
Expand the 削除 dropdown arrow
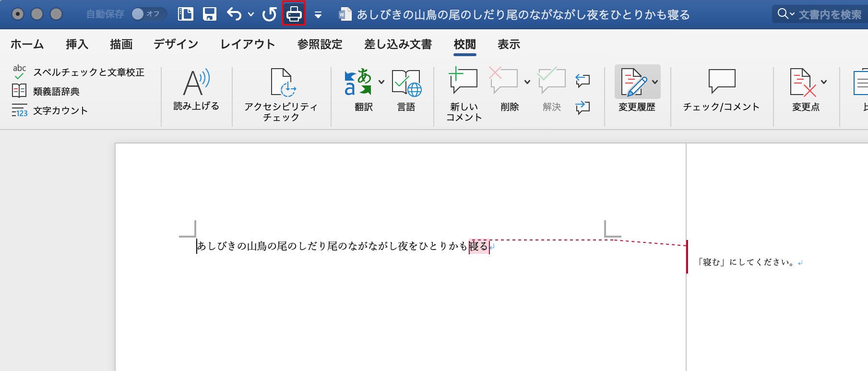coord(527,82)
